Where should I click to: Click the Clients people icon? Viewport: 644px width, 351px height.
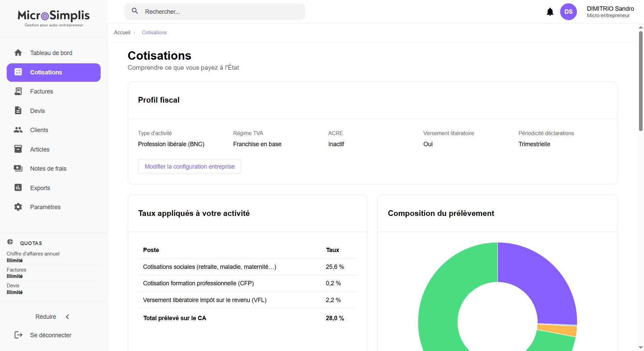pyautogui.click(x=18, y=130)
